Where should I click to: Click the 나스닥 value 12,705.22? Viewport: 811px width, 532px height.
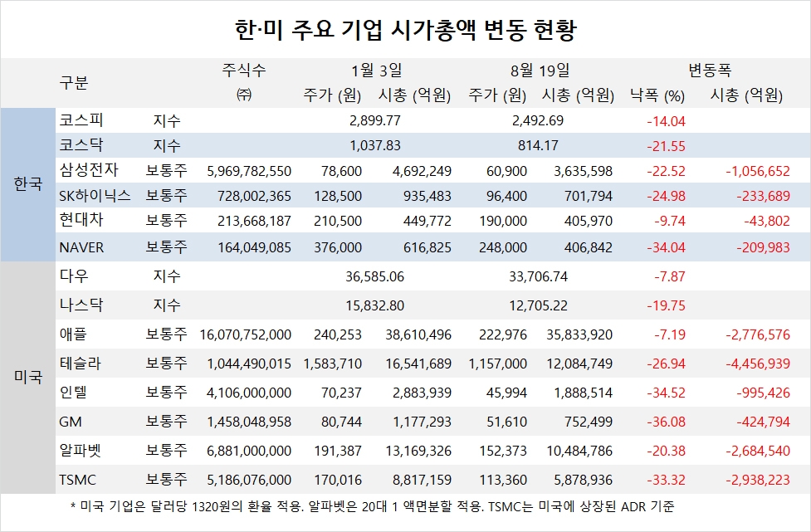pyautogui.click(x=538, y=305)
